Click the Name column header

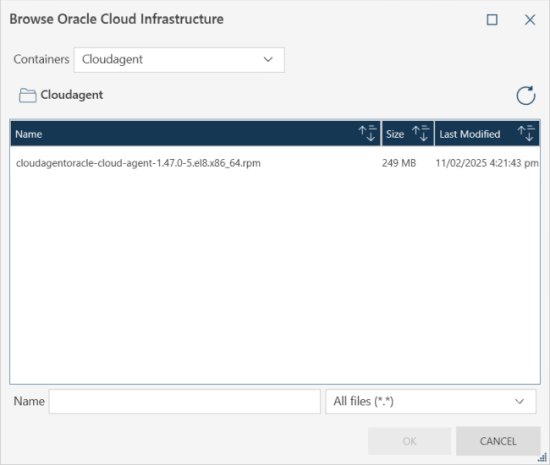click(195, 133)
